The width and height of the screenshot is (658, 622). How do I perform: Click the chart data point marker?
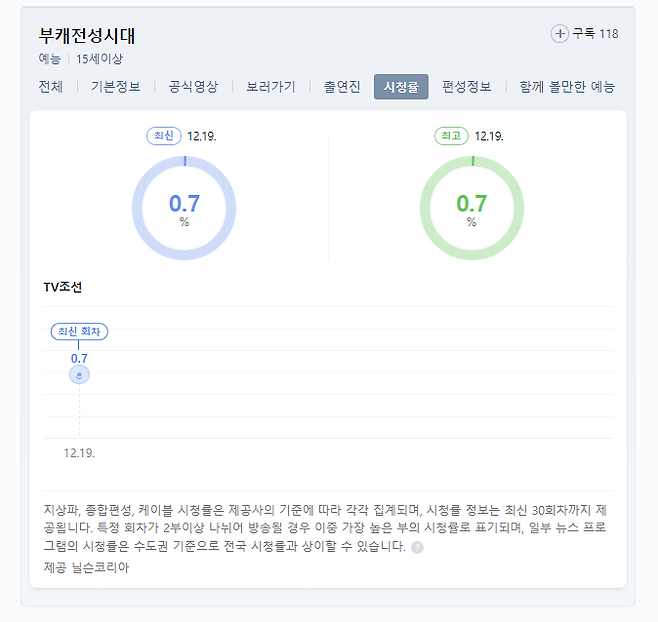coord(79,375)
